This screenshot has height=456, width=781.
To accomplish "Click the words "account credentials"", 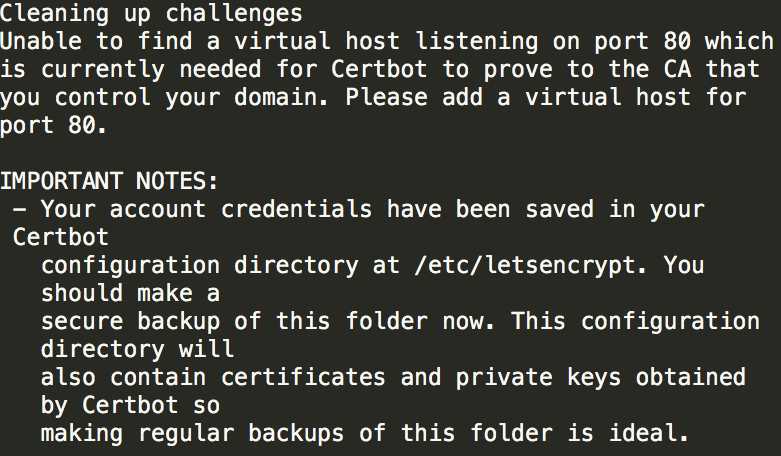I will (x=239, y=210).
